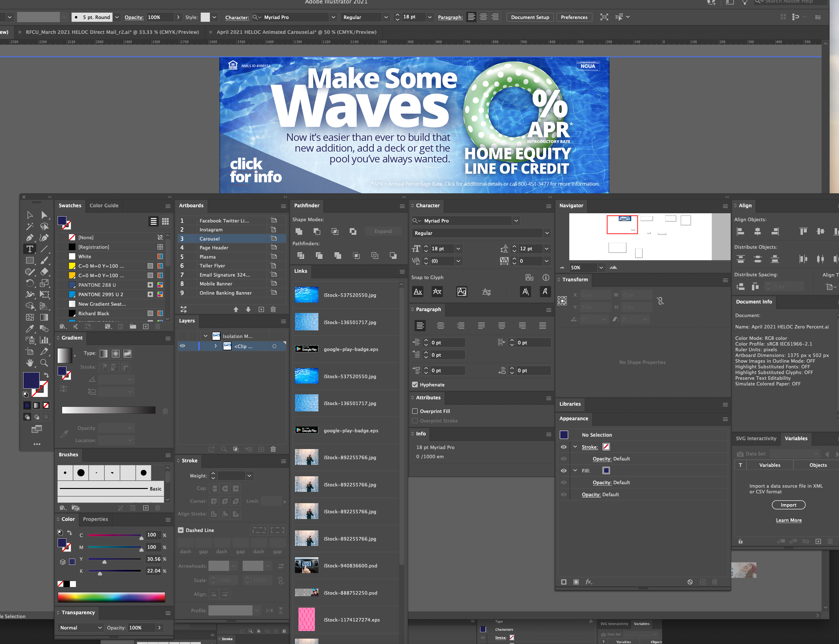Screen dimensions: 839x644
Task: Click the Minus Front shape mode icon
Action: point(317,231)
